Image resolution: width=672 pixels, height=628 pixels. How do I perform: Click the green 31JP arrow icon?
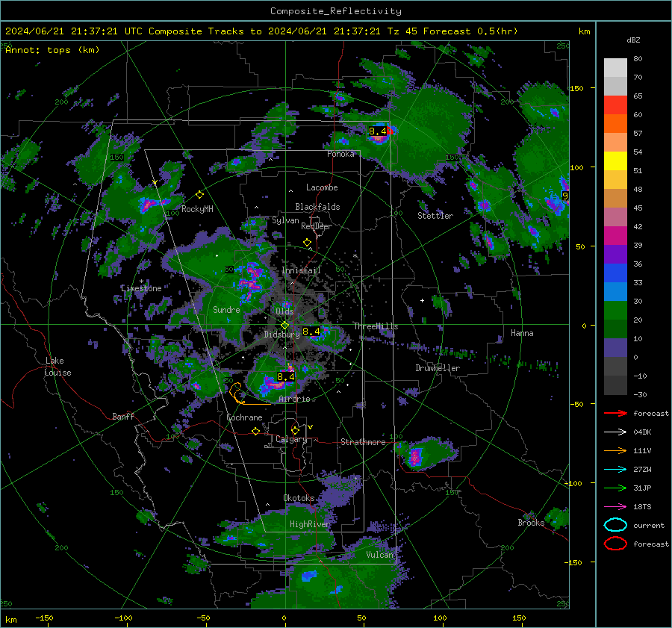tap(615, 488)
